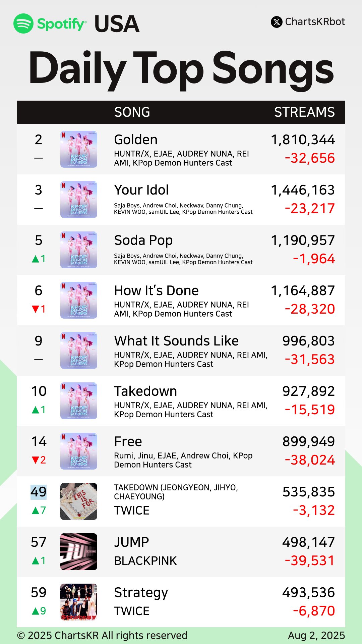Click the What It Sounds Like title
362x644 pixels.
click(176, 341)
